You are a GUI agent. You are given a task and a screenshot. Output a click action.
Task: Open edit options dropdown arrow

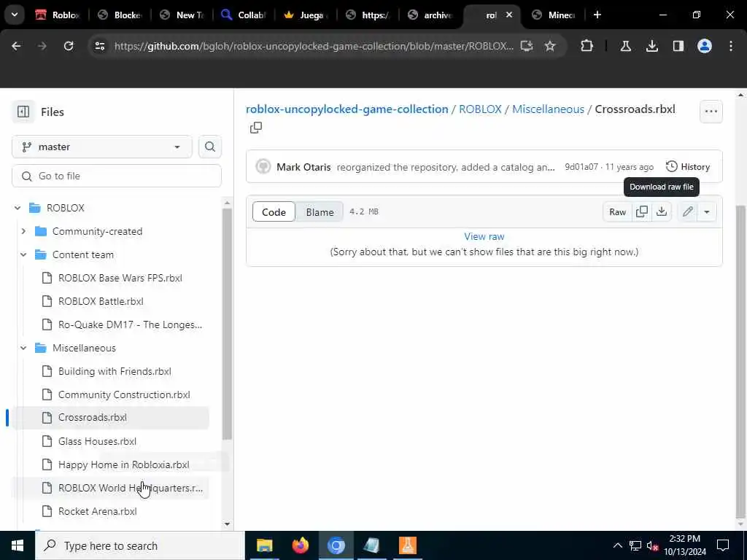pos(707,212)
